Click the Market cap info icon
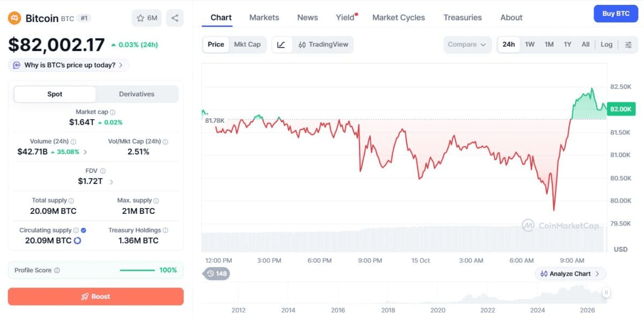644x319 pixels. click(113, 113)
